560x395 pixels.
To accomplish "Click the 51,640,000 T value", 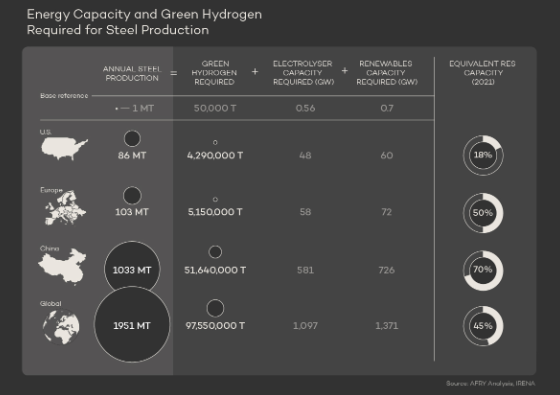I will click(x=215, y=270).
